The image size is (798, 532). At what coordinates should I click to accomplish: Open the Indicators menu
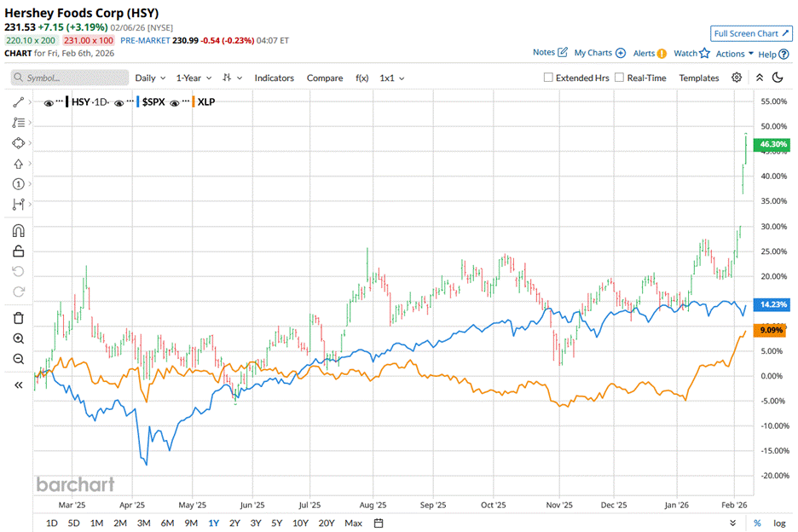pyautogui.click(x=274, y=78)
